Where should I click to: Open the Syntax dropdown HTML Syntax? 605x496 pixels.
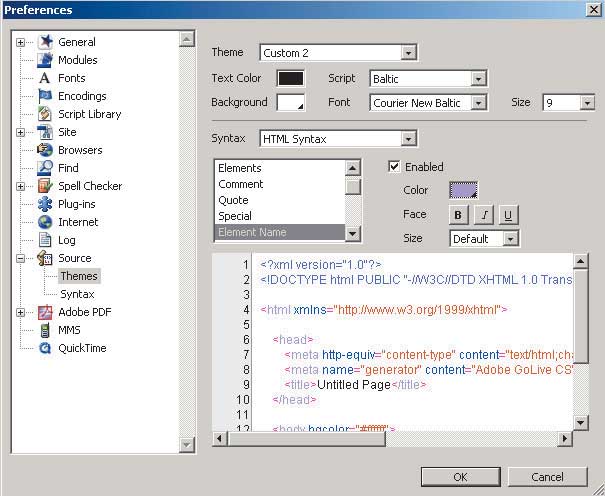pos(408,139)
